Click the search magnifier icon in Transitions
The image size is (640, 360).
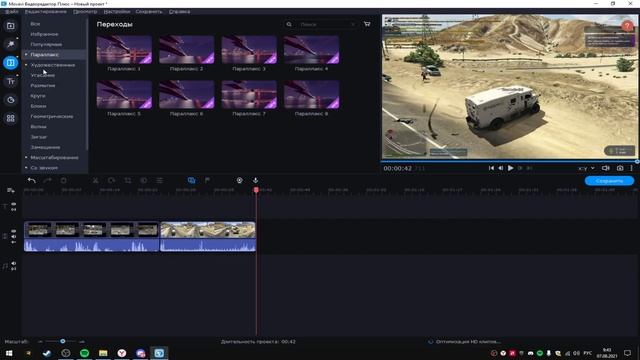coord(289,24)
